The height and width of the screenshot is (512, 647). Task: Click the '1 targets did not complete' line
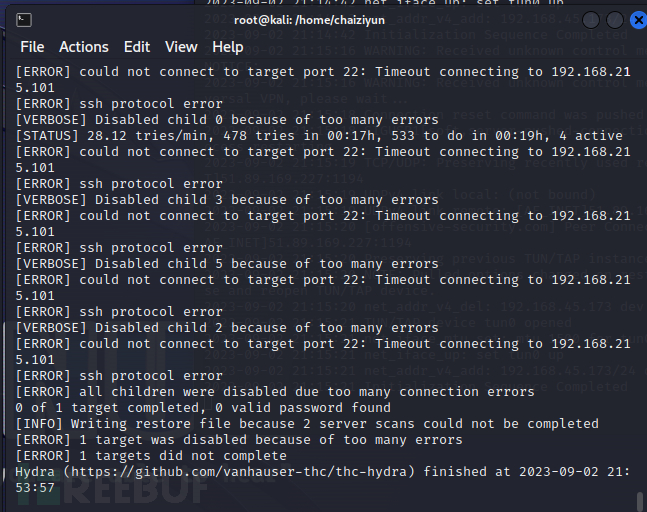[151, 456]
